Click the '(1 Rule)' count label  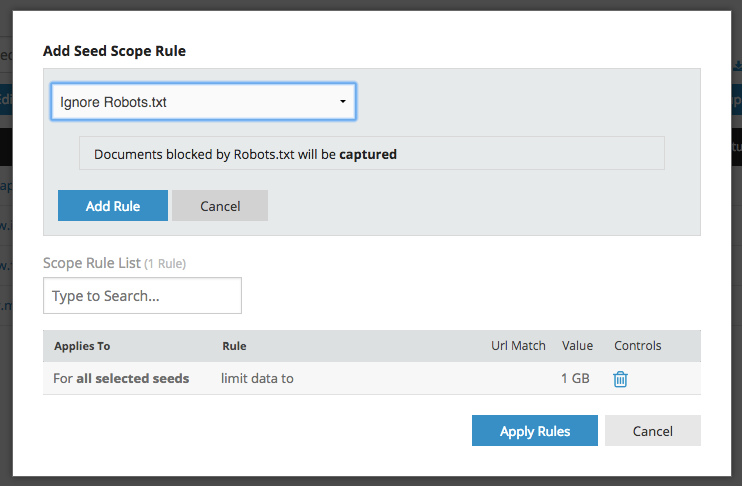click(165, 264)
